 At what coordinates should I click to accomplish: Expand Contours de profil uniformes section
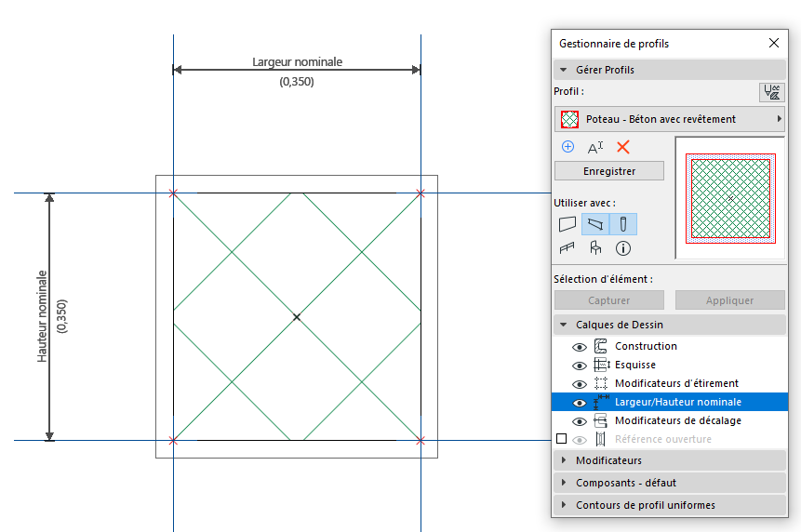click(564, 505)
